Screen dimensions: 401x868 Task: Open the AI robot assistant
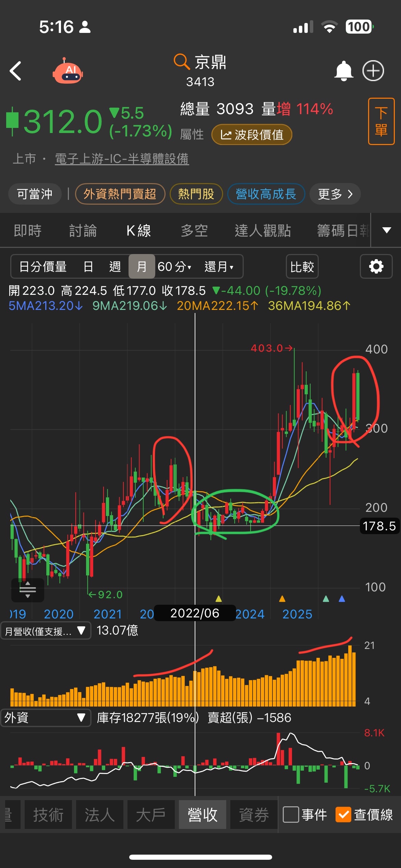68,71
